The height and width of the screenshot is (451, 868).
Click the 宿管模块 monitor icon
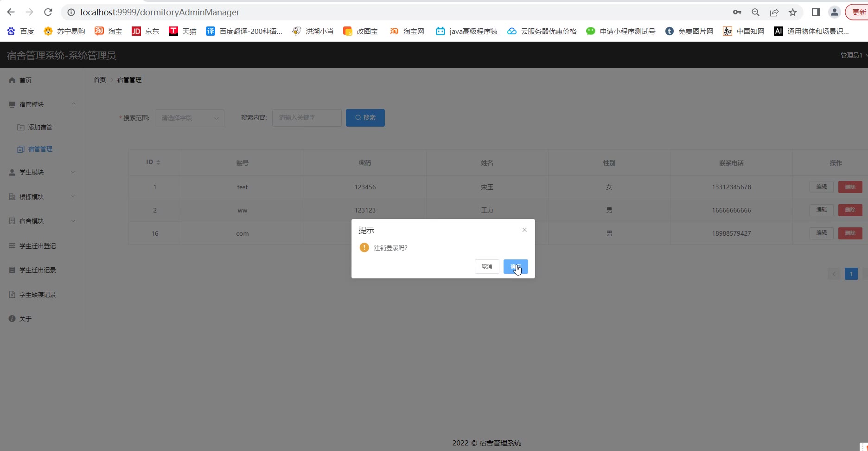(12, 104)
